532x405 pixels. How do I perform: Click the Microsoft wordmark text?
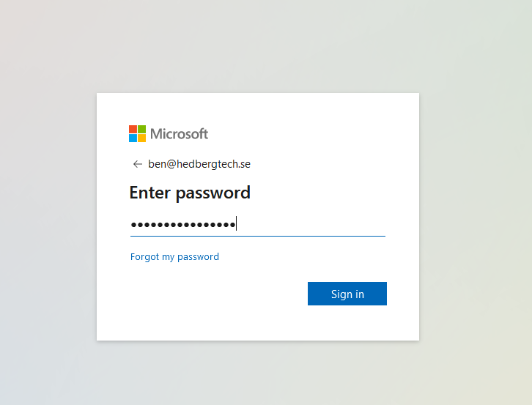179,133
